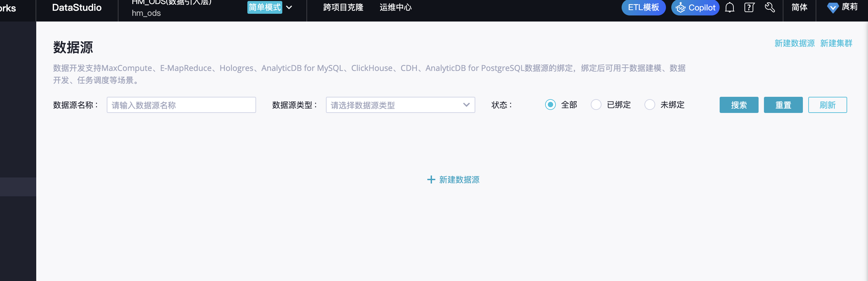The image size is (868, 281).
Task: Click the diamond user avatar icon
Action: point(833,7)
